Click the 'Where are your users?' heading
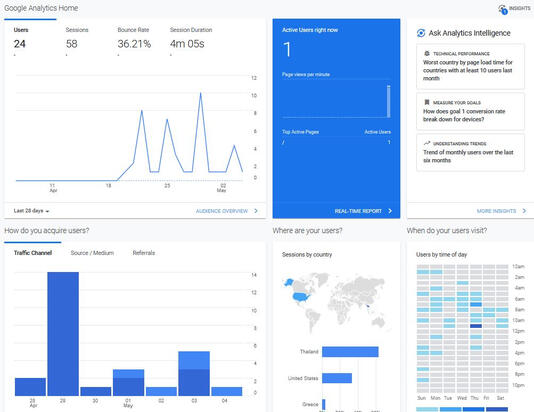 pos(307,231)
